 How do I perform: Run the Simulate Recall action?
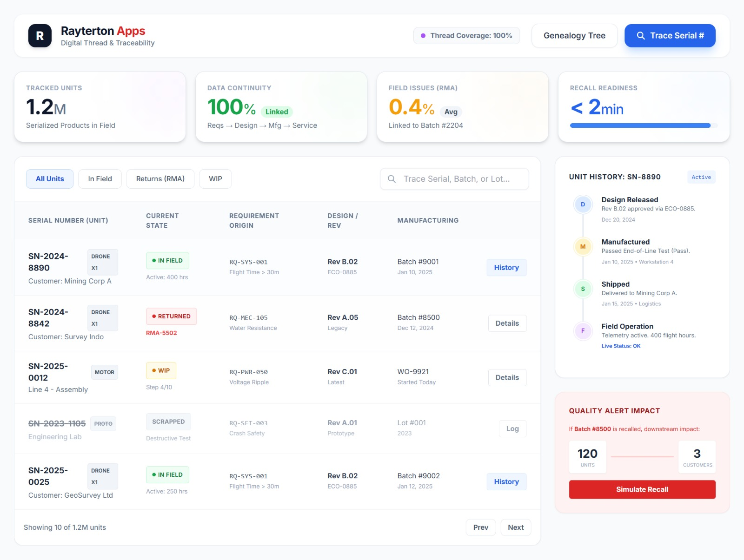click(x=642, y=489)
